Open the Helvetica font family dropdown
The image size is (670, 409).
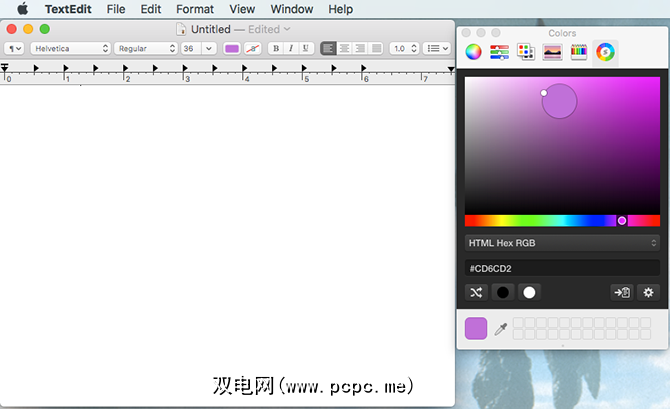tap(70, 48)
